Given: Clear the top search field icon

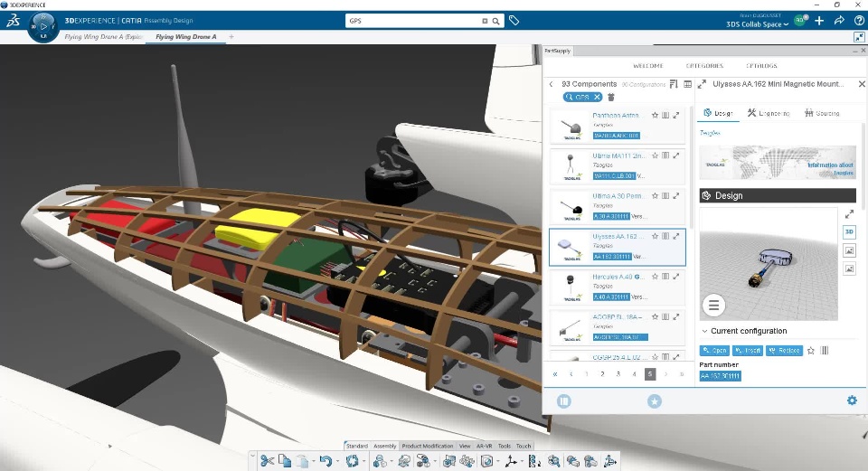Looking at the screenshot, I should click(x=485, y=21).
